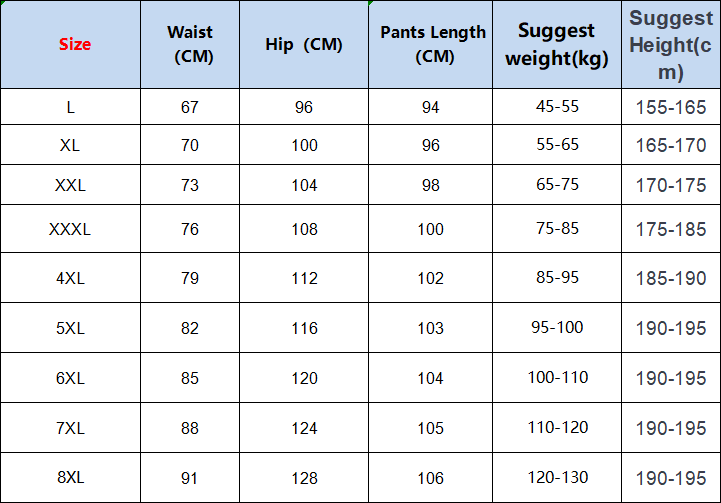The height and width of the screenshot is (503, 721).
Task: Click the Suggest Height(cm) header cell
Action: point(671,45)
